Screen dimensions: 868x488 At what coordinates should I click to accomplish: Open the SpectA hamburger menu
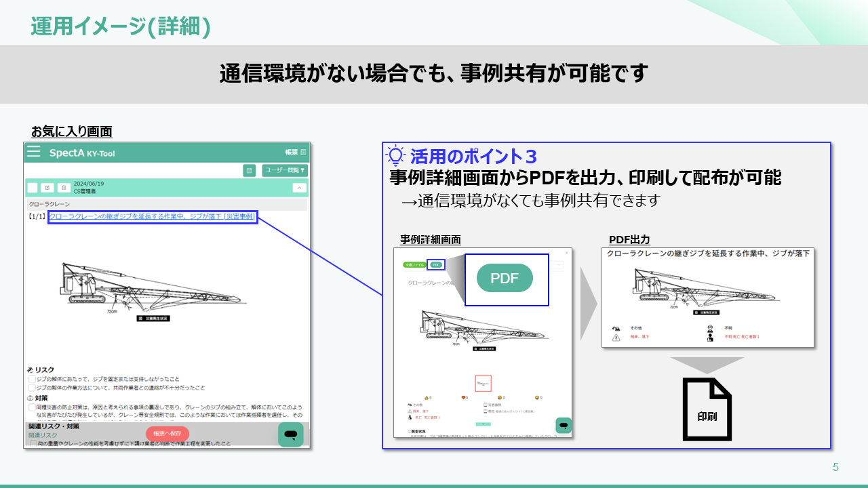coord(33,152)
